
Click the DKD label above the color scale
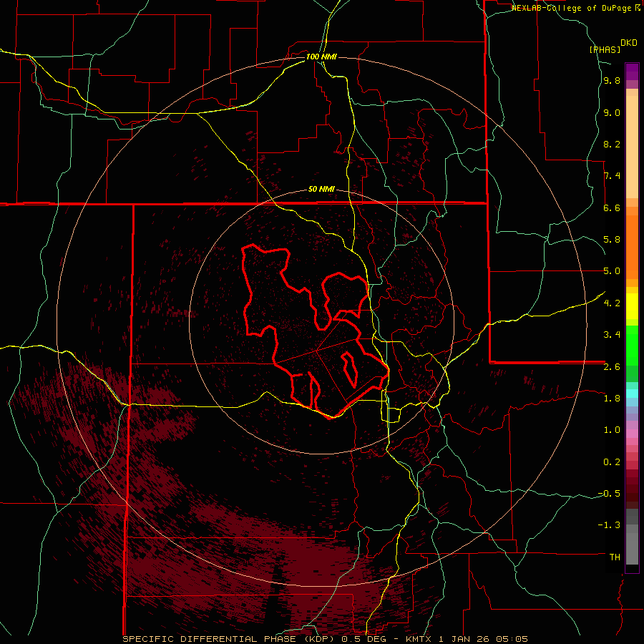(x=629, y=43)
